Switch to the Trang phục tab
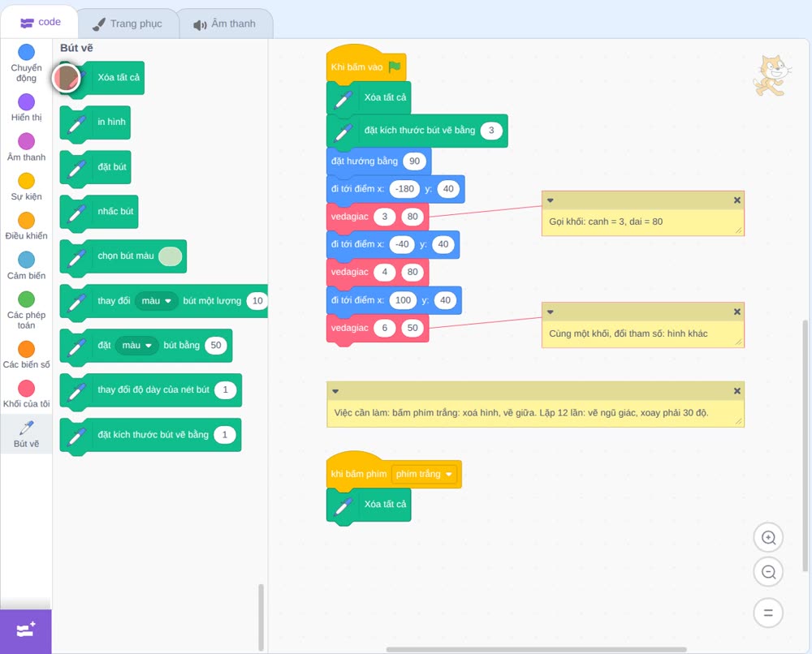This screenshot has height=654, width=812. click(x=127, y=24)
